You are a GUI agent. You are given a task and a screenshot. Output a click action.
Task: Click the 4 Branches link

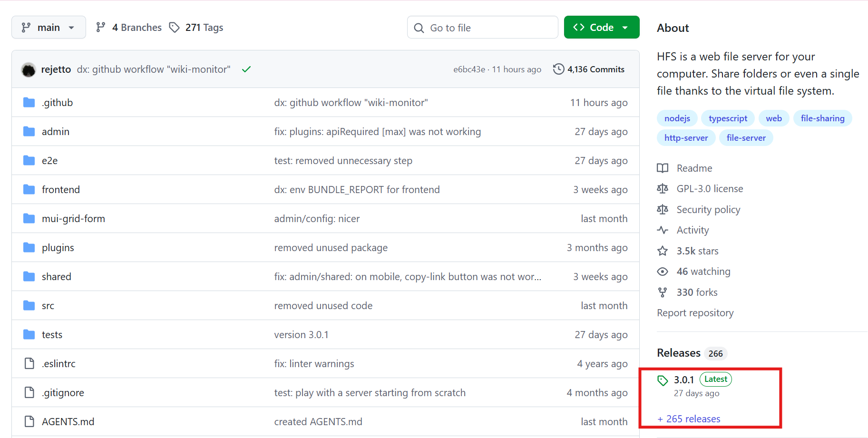[x=129, y=28]
